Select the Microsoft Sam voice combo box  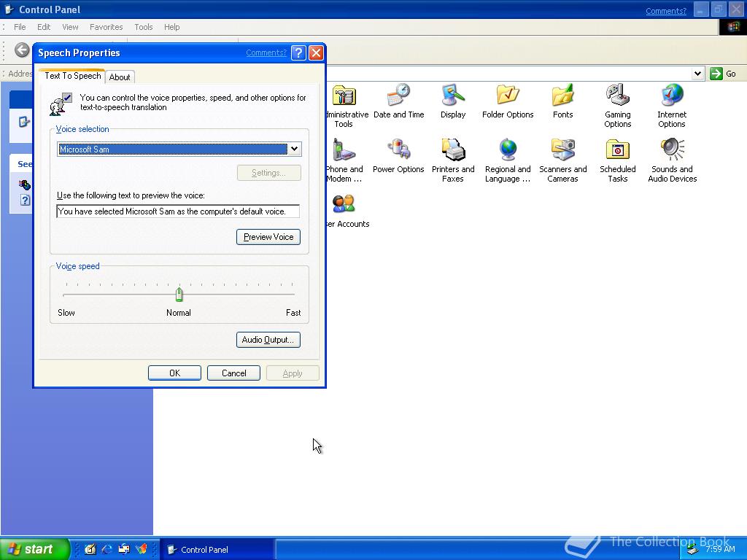(179, 149)
